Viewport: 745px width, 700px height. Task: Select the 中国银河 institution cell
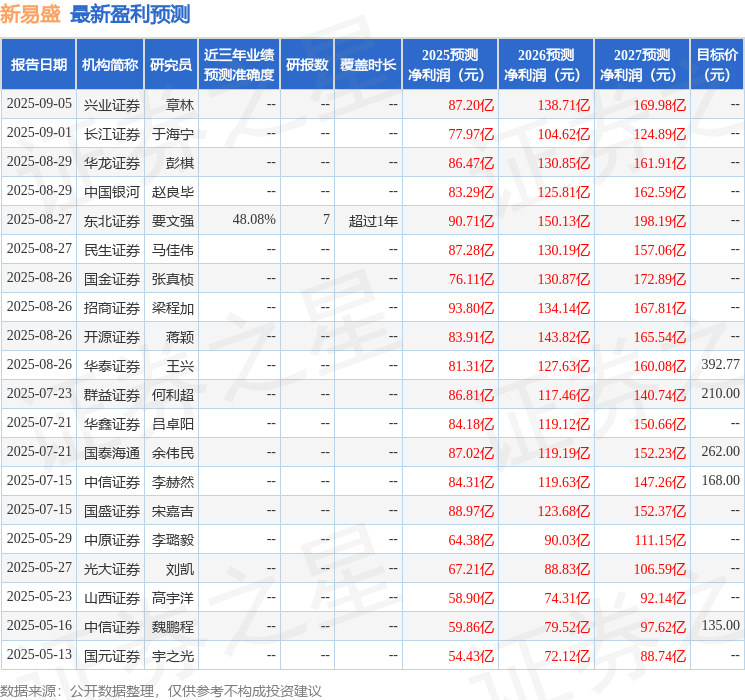pos(112,192)
